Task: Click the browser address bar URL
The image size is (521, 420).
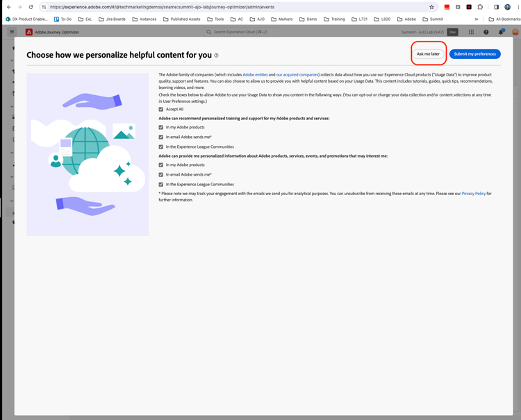Action: point(162,7)
